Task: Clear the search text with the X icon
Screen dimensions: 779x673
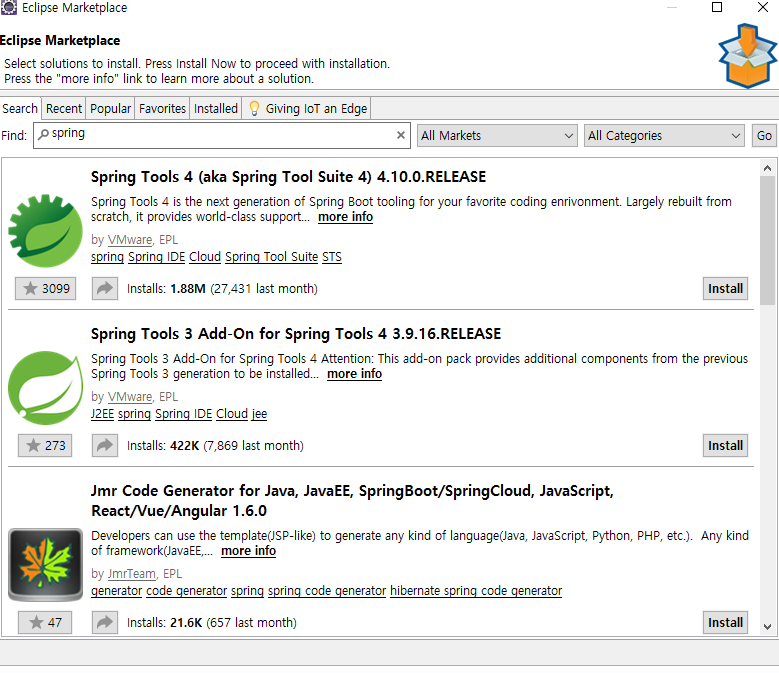Action: (400, 135)
